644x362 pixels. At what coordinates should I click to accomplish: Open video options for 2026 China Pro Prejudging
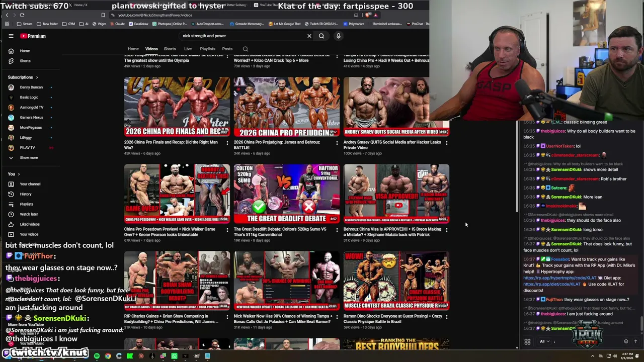337,143
